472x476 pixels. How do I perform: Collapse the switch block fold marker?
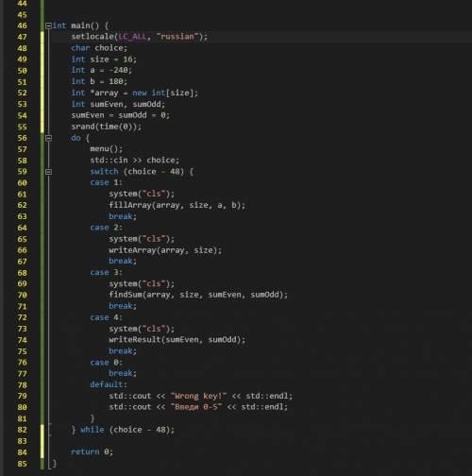coord(48,172)
